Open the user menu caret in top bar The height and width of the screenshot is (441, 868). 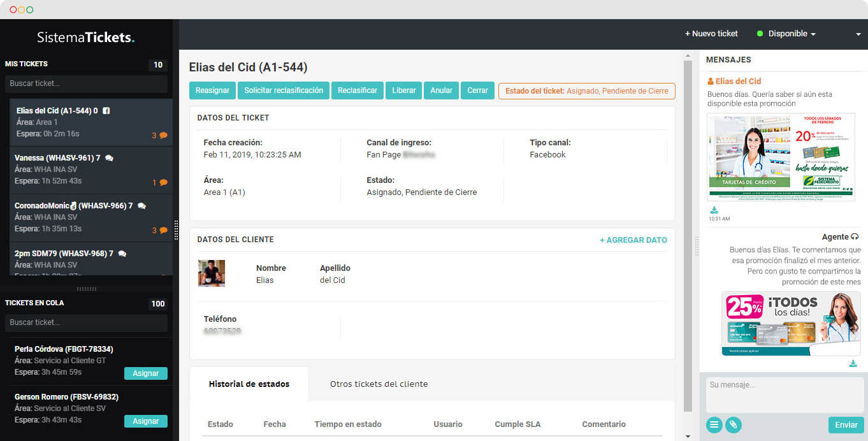pyautogui.click(x=858, y=34)
